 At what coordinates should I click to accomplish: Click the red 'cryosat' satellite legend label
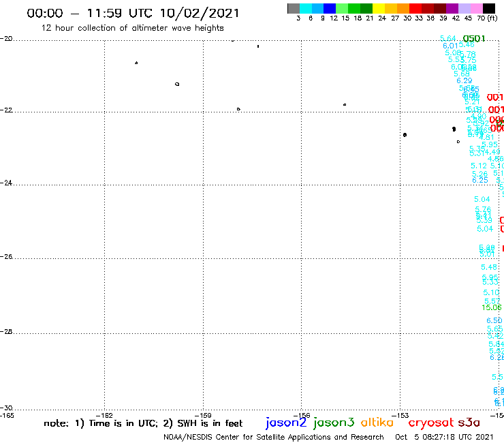[430, 423]
